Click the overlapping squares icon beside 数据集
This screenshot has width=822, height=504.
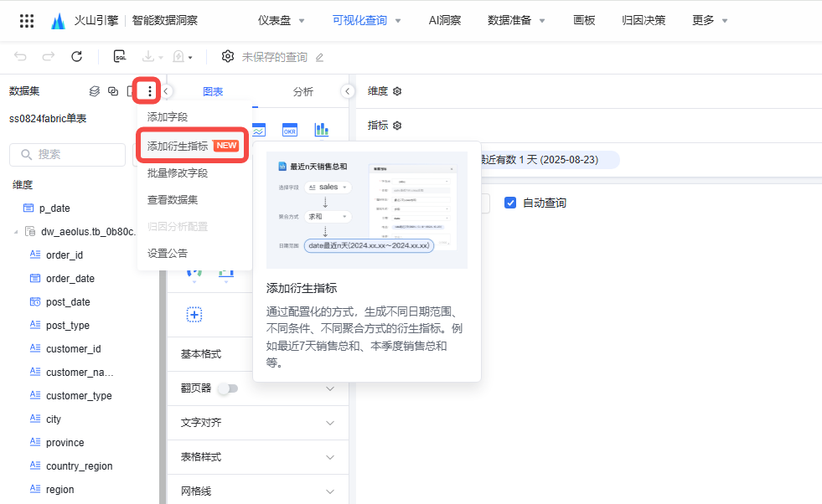[113, 91]
